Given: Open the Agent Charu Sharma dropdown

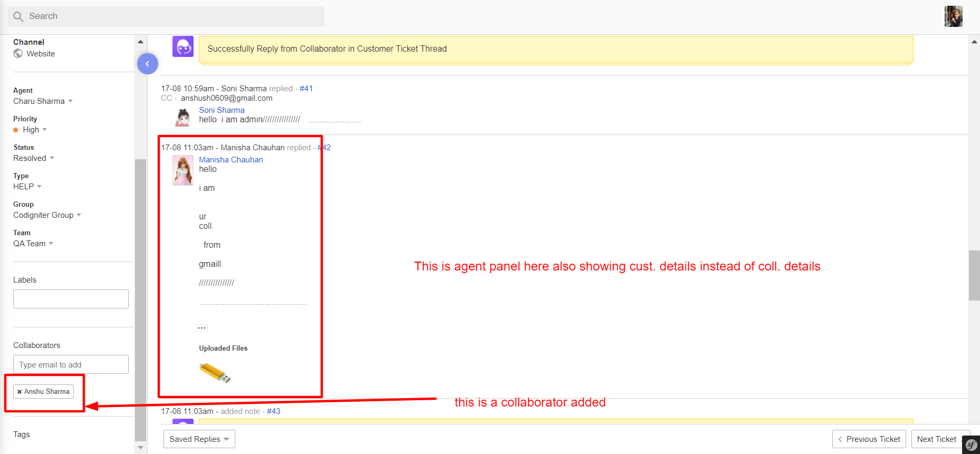Looking at the screenshot, I should pyautogui.click(x=43, y=101).
